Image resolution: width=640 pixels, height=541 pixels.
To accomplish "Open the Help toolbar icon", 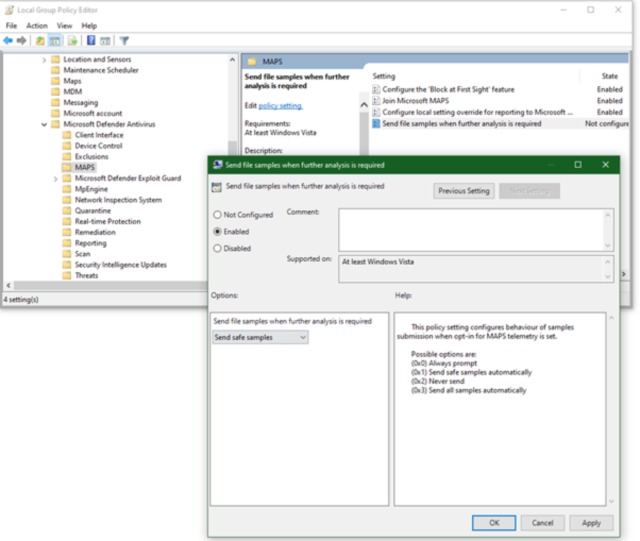I will point(91,40).
